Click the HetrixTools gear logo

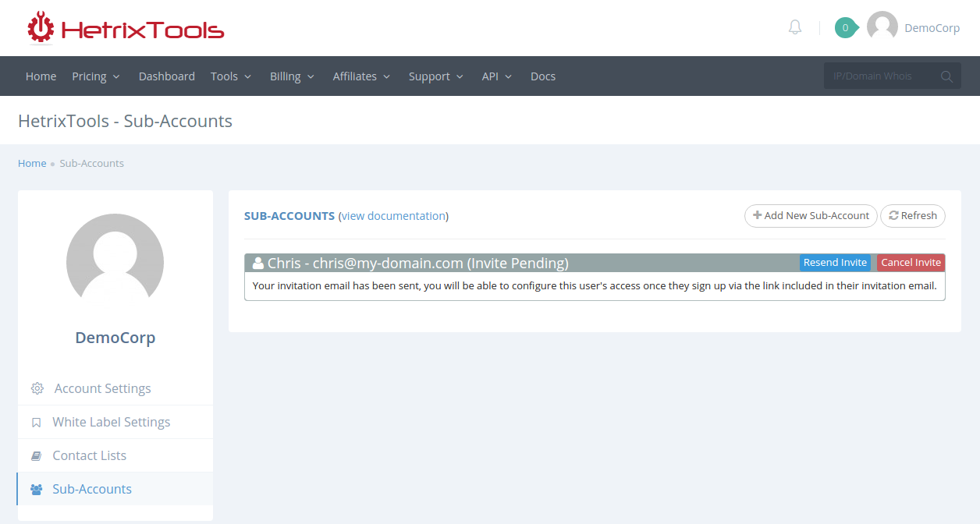click(x=41, y=27)
